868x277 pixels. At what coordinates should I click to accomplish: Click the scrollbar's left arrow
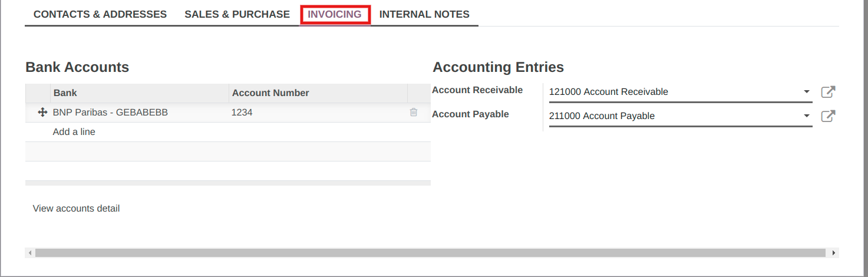(29, 253)
